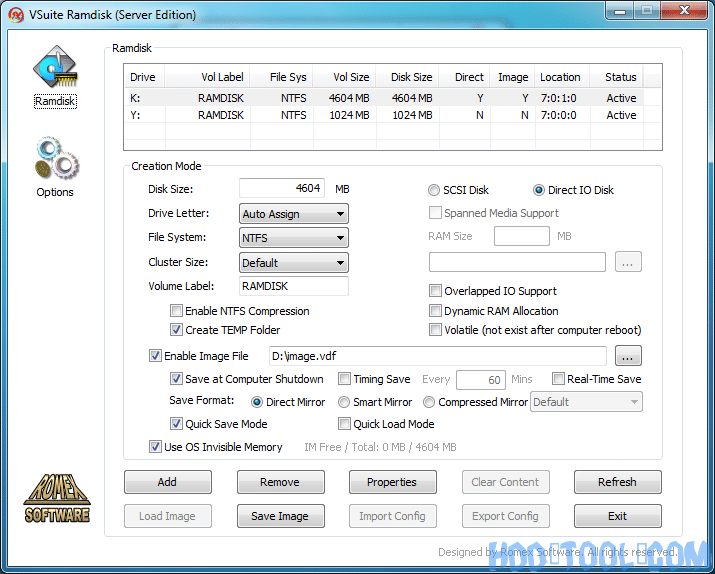The image size is (715, 574).
Task: Click the Export Config button
Action: tap(505, 516)
